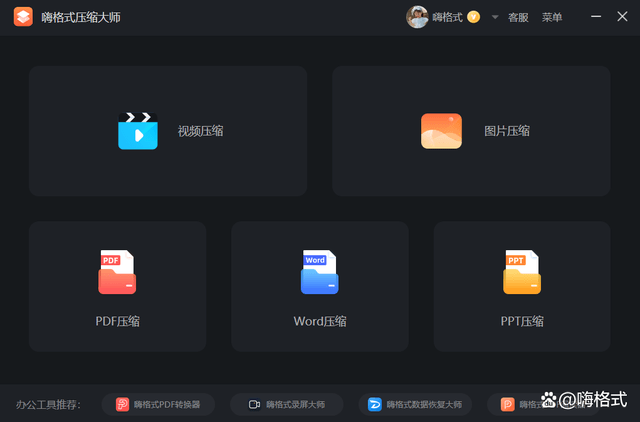
Task: Minimize the compression app window
Action: 596,17
